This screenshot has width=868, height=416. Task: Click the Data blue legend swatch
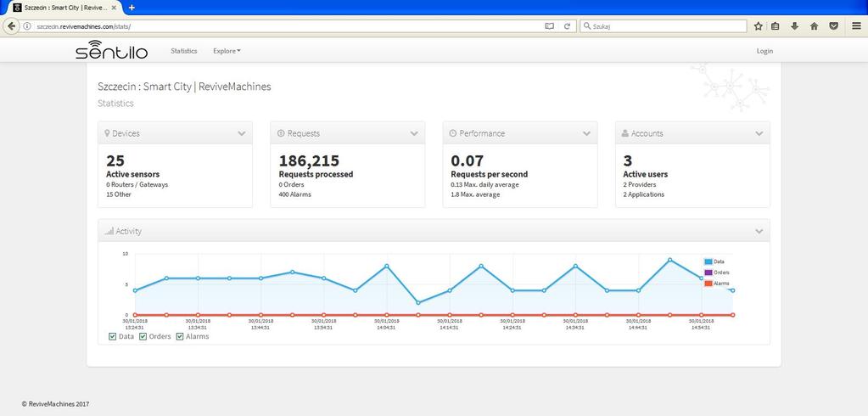[x=708, y=261]
